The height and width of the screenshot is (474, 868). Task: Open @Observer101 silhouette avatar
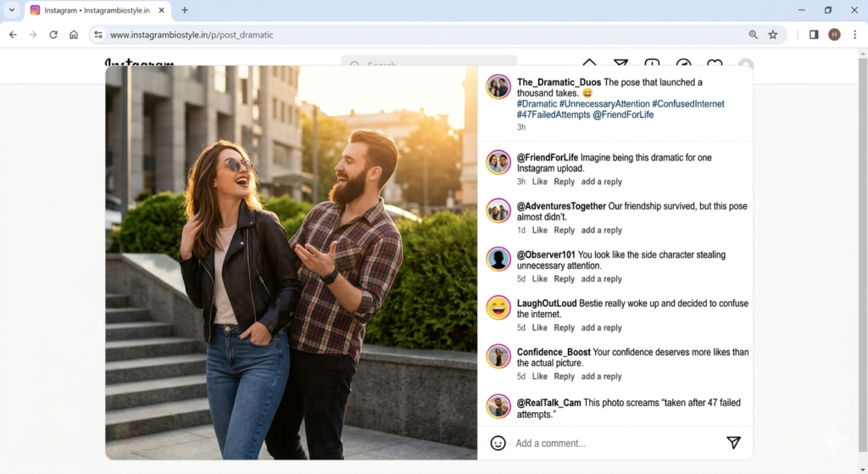(x=498, y=259)
